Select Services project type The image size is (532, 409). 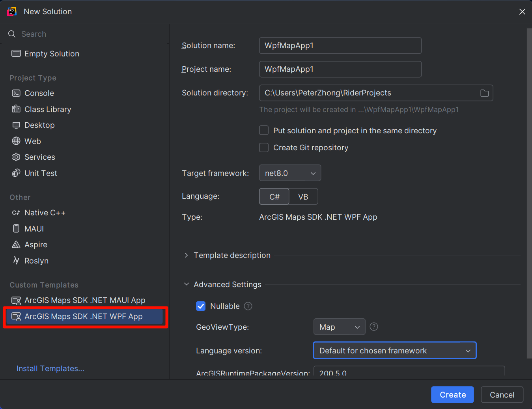pyautogui.click(x=85, y=157)
